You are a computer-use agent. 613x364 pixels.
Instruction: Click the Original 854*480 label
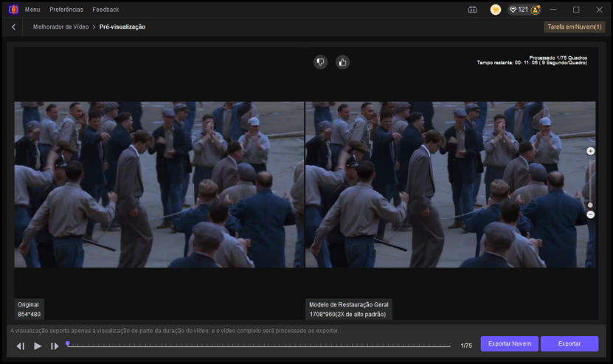click(29, 309)
